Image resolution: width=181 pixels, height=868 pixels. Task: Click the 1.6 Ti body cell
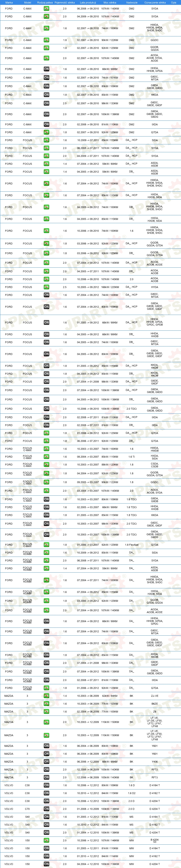point(131,457)
